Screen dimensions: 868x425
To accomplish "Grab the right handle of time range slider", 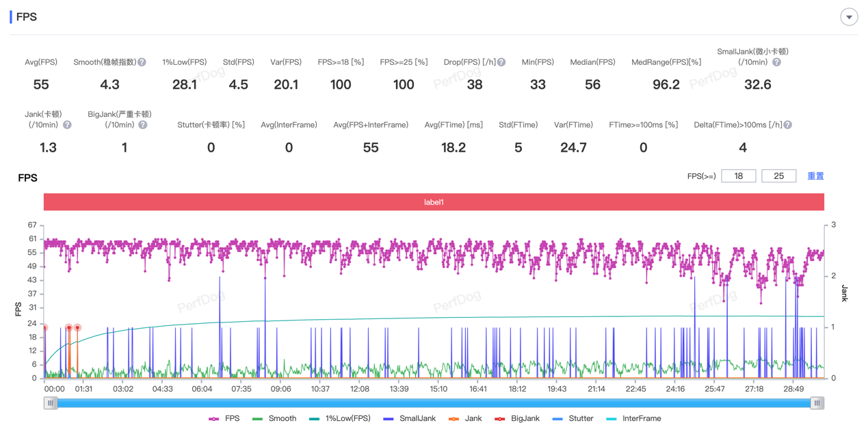I will pos(817,403).
